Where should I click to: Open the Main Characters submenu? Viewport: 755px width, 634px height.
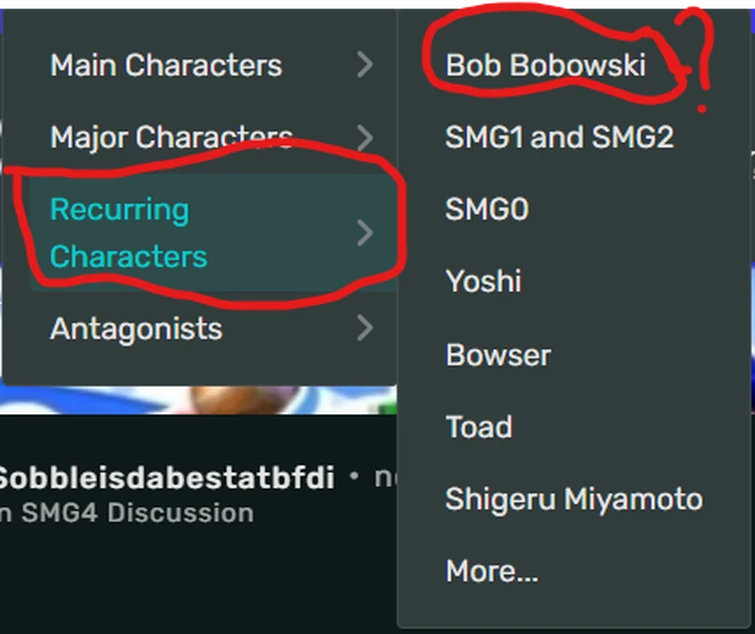click(165, 66)
